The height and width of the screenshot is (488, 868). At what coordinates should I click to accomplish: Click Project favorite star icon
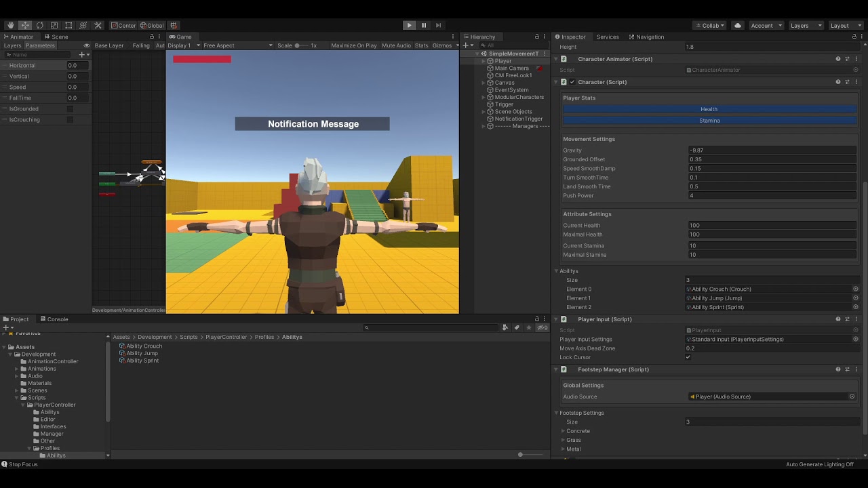[x=529, y=327]
